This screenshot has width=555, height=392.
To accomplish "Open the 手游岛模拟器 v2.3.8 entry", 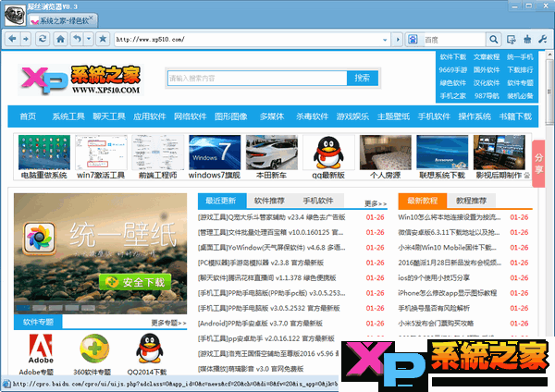I will pos(261,263).
